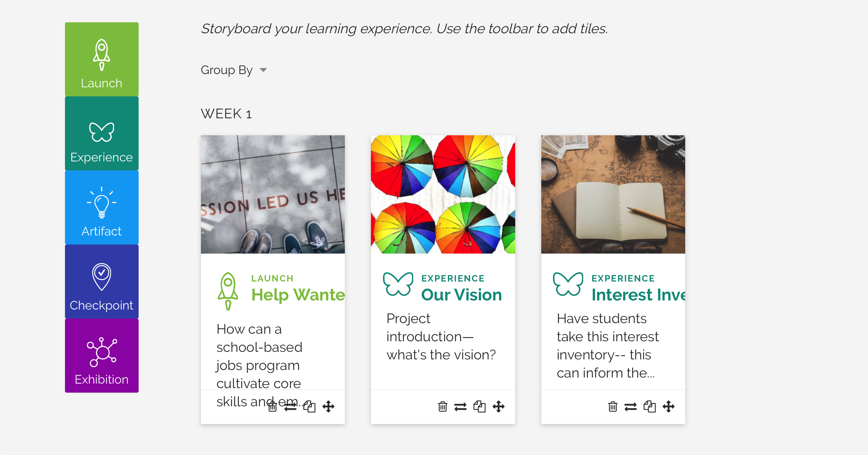
Task: Open the Our Vision tile title
Action: pos(462,295)
